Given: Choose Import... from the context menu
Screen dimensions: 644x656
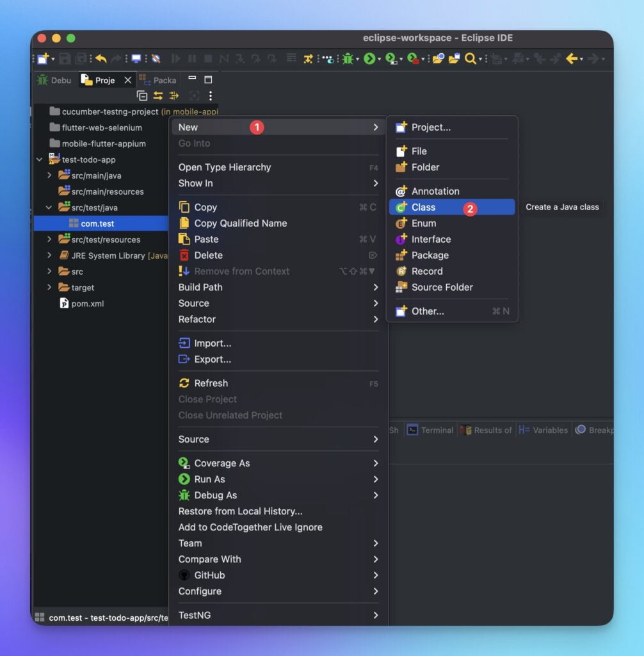Looking at the screenshot, I should tap(278, 343).
